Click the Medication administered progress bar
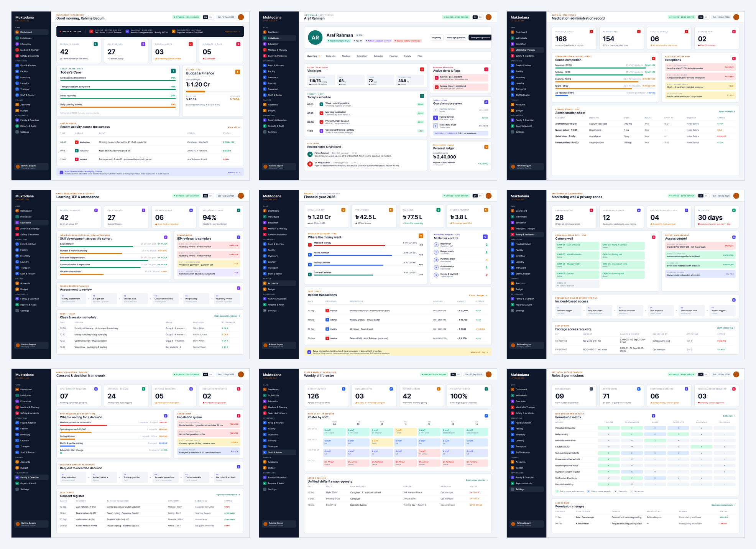 pyautogui.click(x=118, y=81)
